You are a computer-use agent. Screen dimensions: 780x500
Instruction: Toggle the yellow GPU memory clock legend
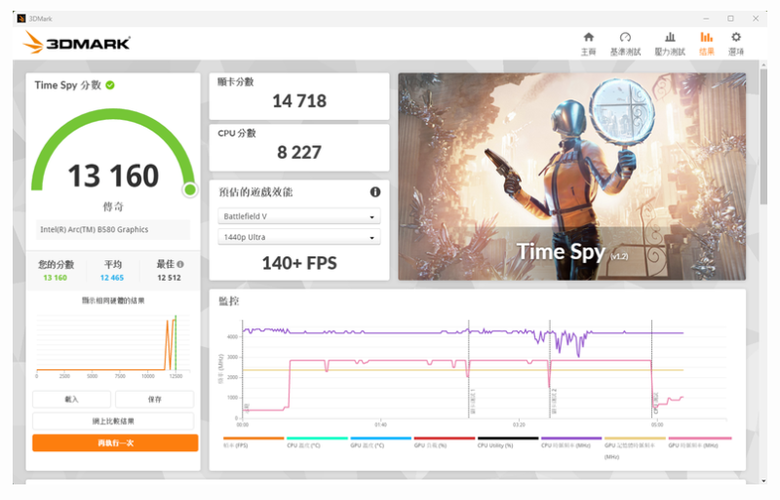635,447
